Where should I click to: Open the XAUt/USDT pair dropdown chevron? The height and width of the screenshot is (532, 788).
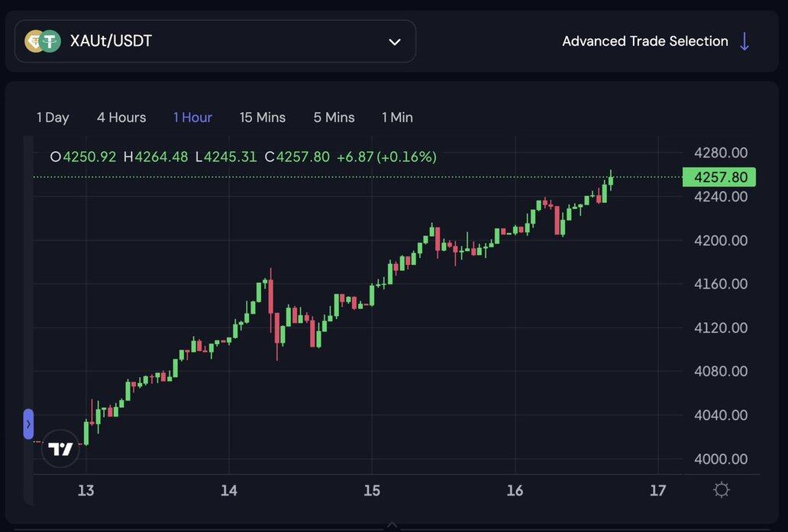(395, 42)
